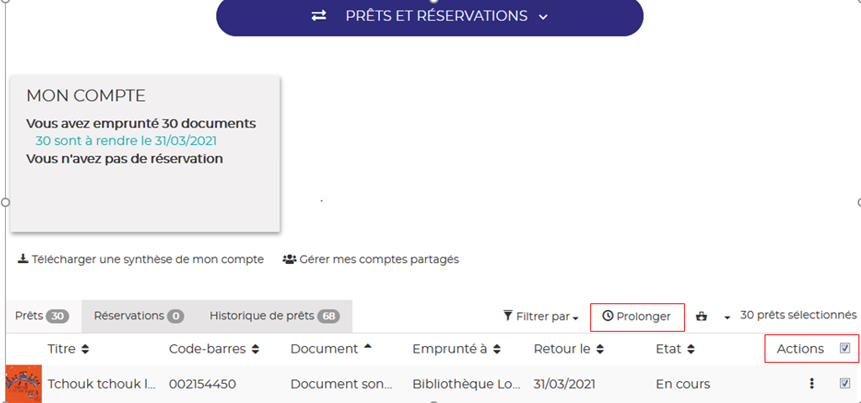Open the Historique de prêts tab

(274, 316)
